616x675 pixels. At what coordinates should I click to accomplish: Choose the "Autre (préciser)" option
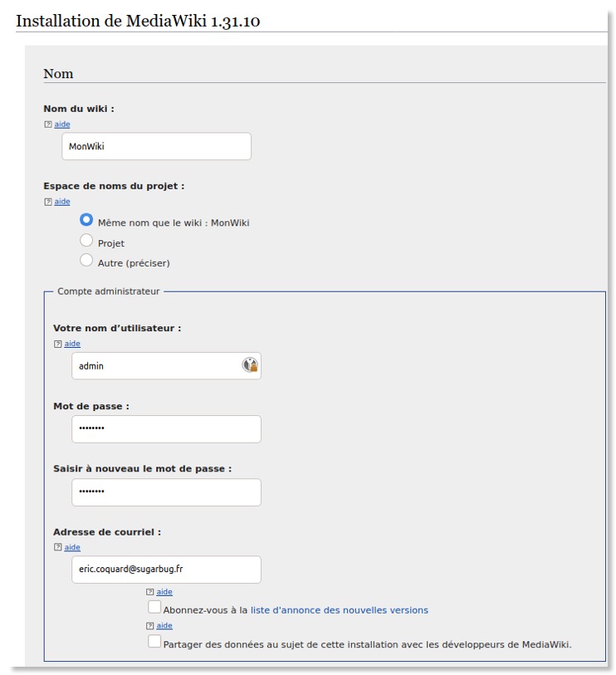pos(86,259)
